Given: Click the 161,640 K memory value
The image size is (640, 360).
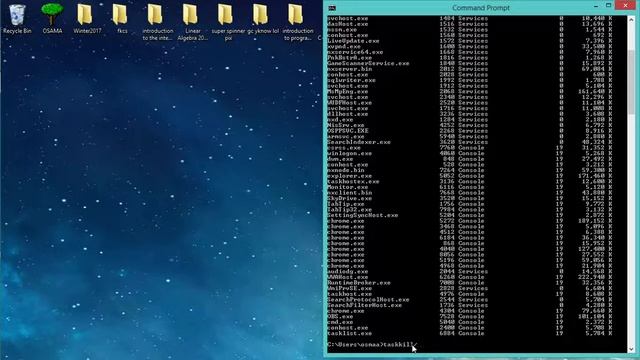Looking at the screenshot, I should 596,91.
